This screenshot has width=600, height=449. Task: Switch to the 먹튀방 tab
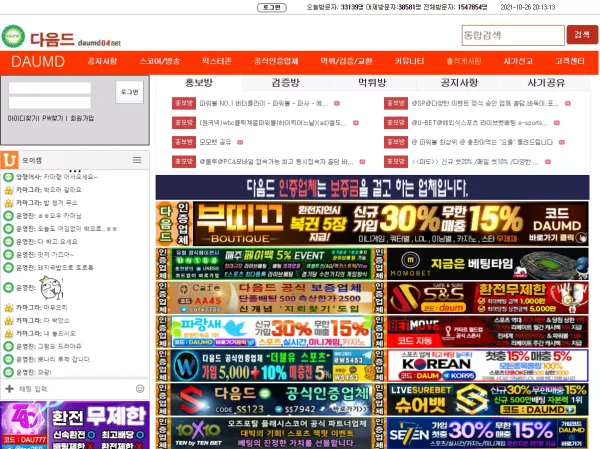click(372, 83)
